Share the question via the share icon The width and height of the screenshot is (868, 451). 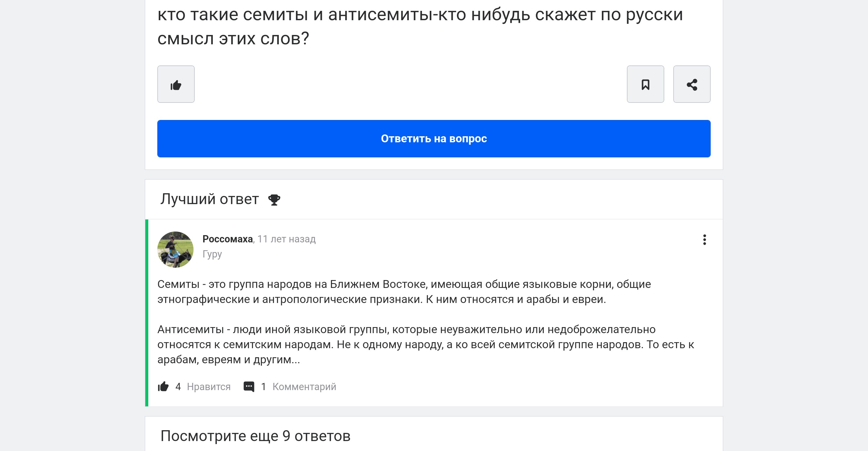(x=692, y=84)
